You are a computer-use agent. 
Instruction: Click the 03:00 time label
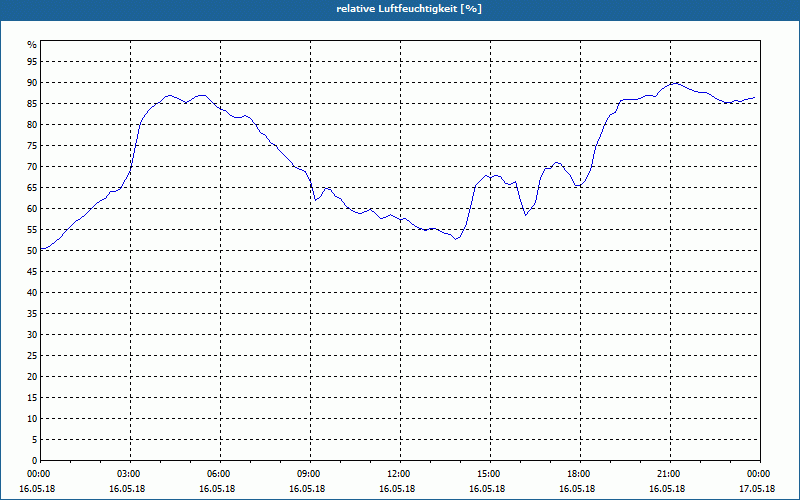[131, 474]
